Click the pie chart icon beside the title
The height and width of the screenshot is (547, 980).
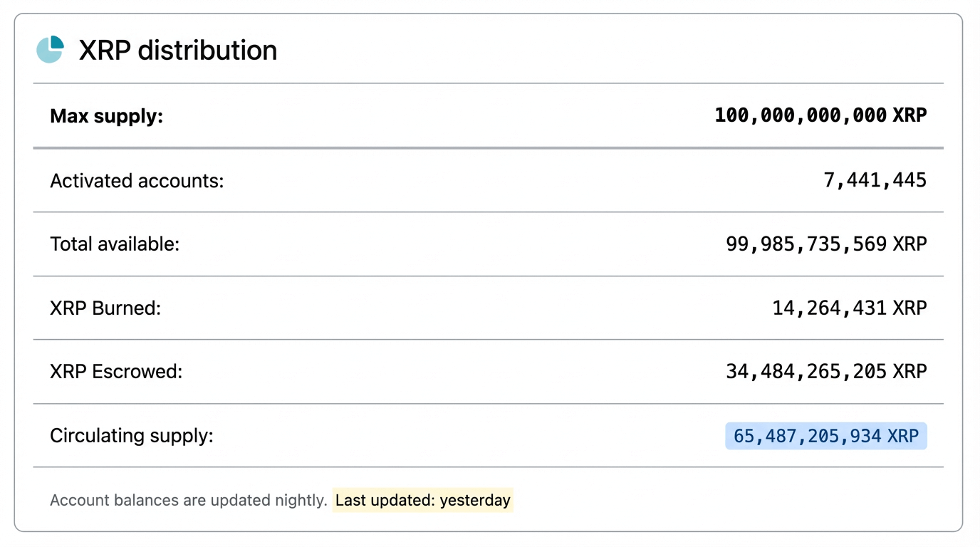click(50, 50)
